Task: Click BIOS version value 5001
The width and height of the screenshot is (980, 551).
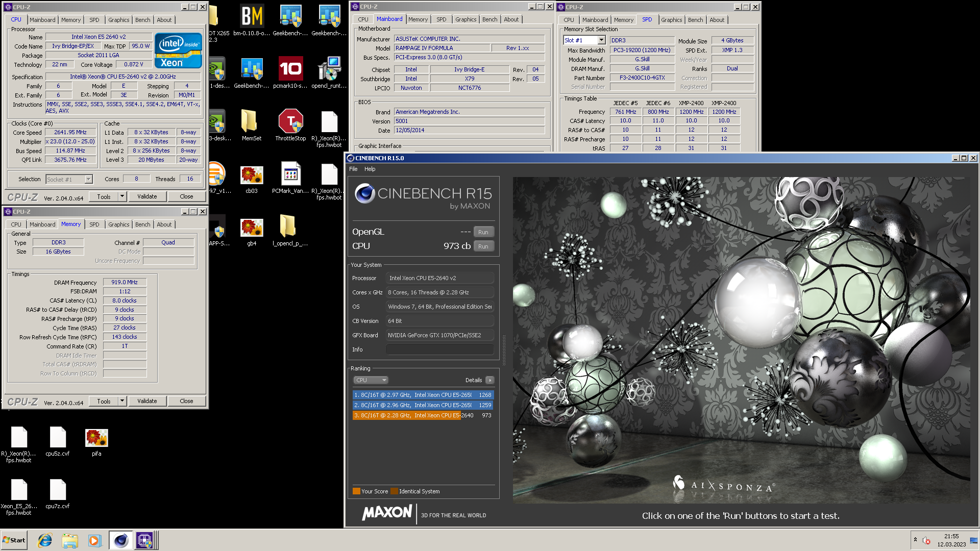Action: (x=469, y=121)
